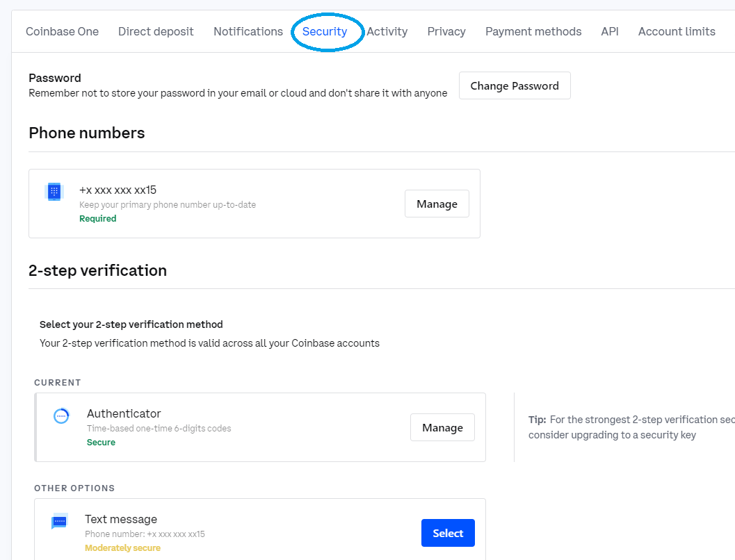Click the masked phone number +x xxx xxx xx15
The width and height of the screenshot is (735, 560).
pos(118,190)
